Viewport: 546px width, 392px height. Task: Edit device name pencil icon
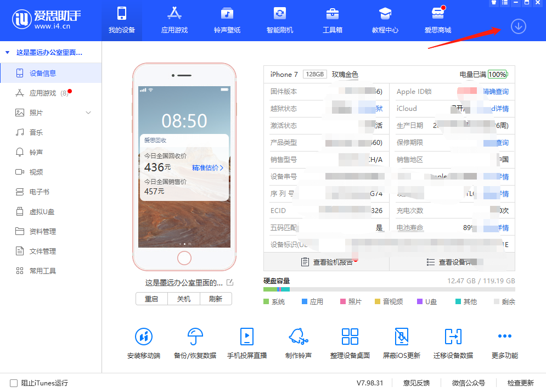tap(230, 283)
